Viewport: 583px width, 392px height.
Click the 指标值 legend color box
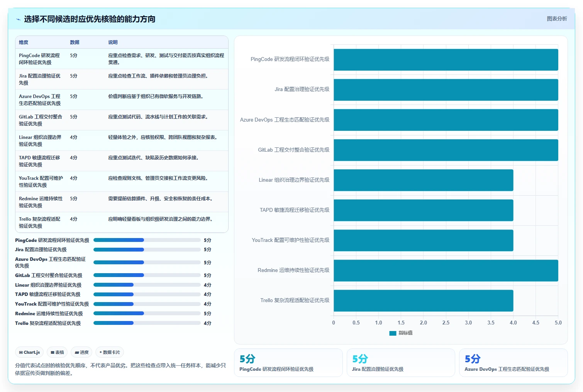393,333
